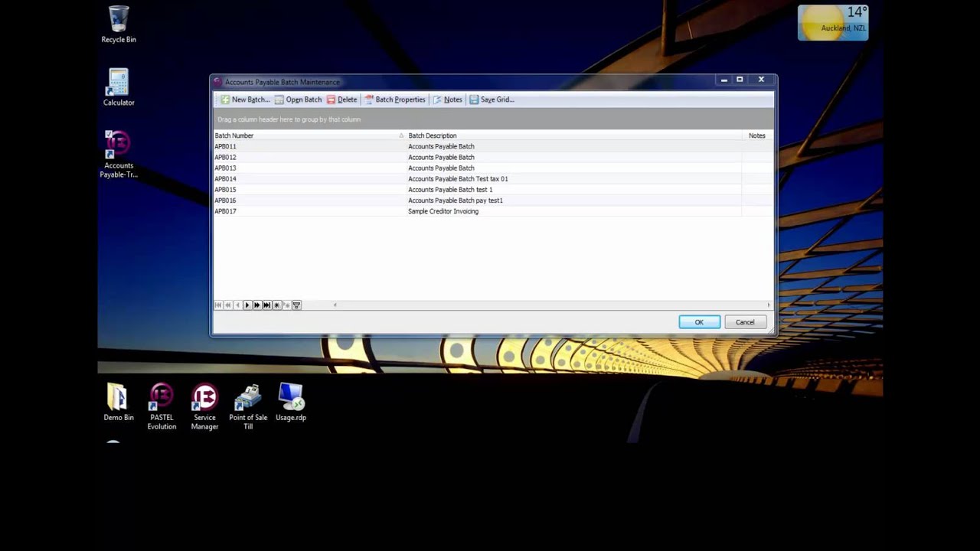The width and height of the screenshot is (980, 551).
Task: Click the OK button
Action: [699, 322]
